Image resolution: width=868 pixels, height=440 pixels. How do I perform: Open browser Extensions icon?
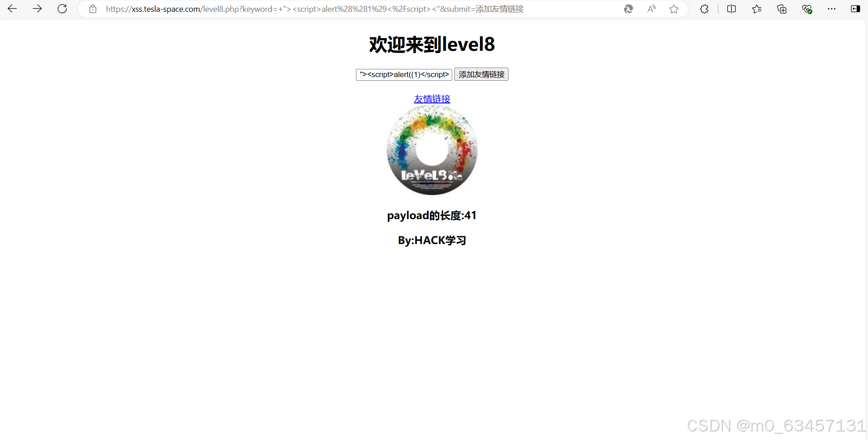pyautogui.click(x=704, y=9)
